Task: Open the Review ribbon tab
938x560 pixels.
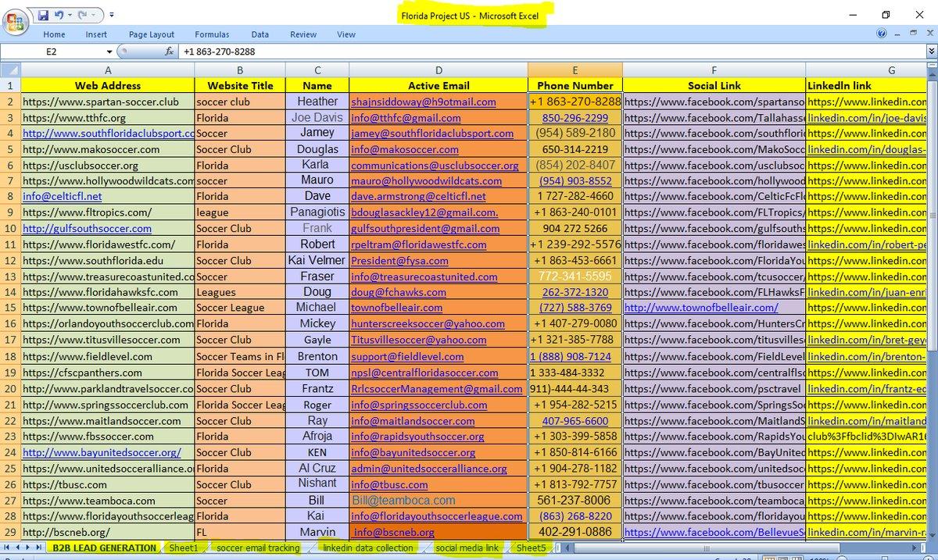Action: click(303, 34)
